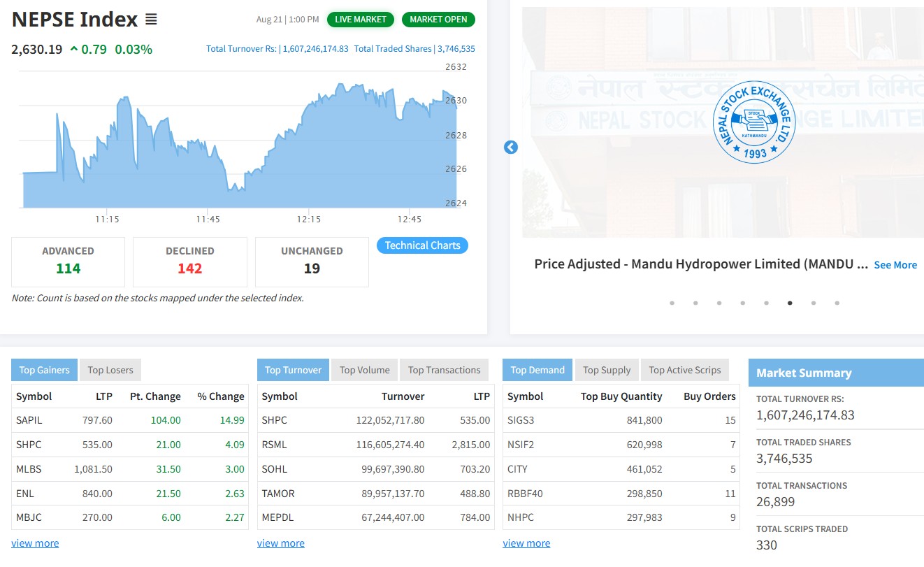Viewport: 924px width, 567px height.
Task: Click the NSIF2 symbol in Top Demand
Action: coord(521,445)
